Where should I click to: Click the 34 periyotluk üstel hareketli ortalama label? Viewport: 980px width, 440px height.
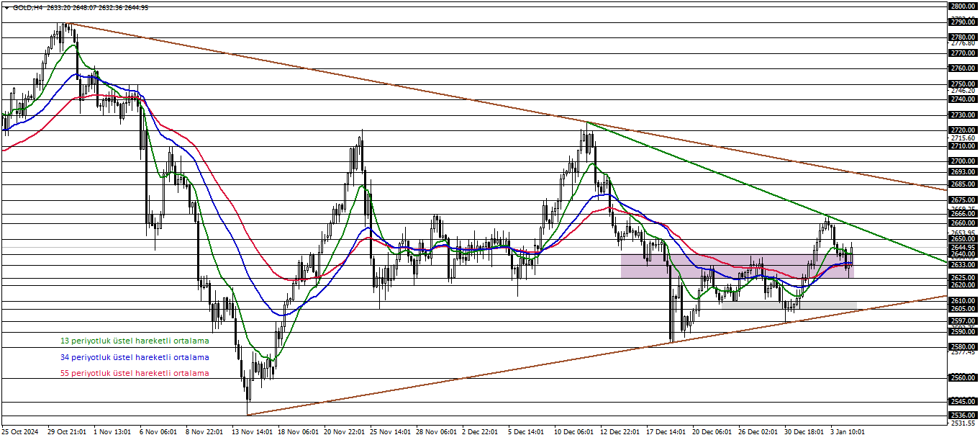click(135, 357)
